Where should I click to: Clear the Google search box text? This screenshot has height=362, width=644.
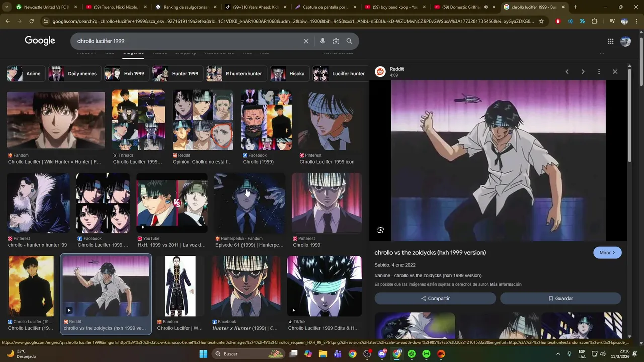coord(306,41)
